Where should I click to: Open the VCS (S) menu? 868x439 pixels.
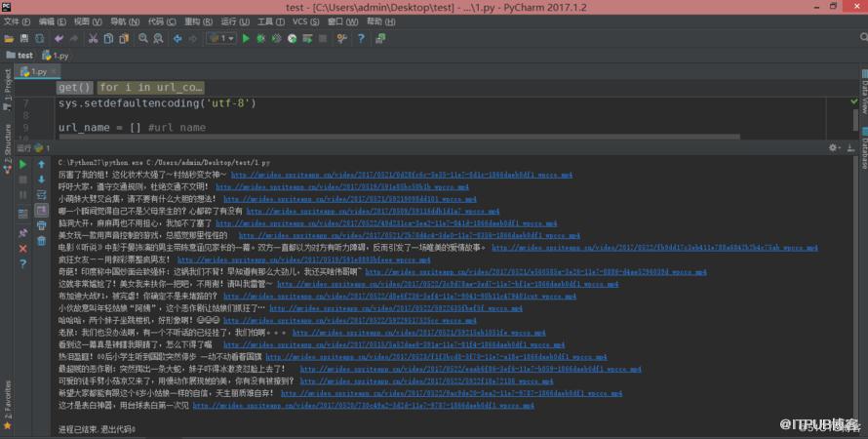coord(305,21)
